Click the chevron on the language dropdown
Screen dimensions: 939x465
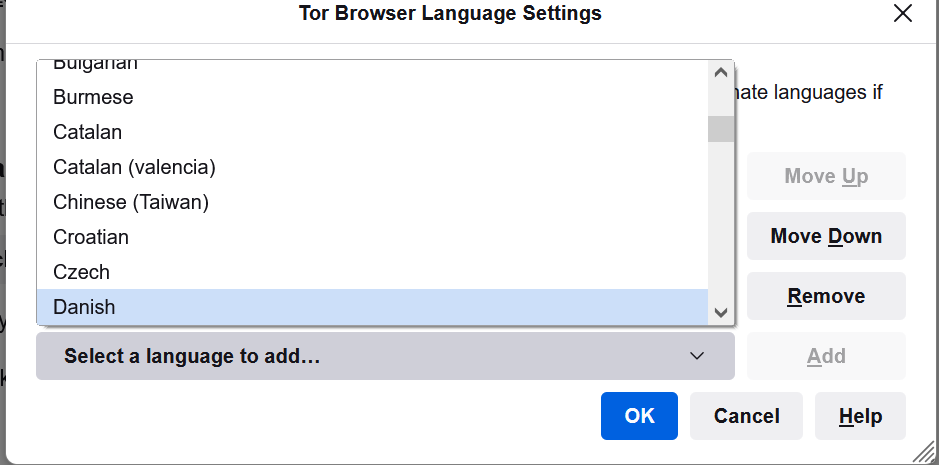(697, 356)
